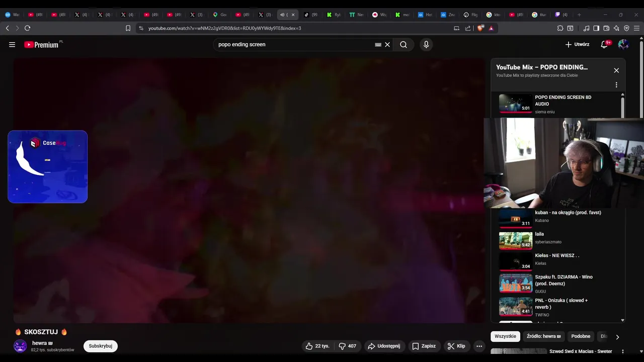Close the active YouTube browser tab

293,15
